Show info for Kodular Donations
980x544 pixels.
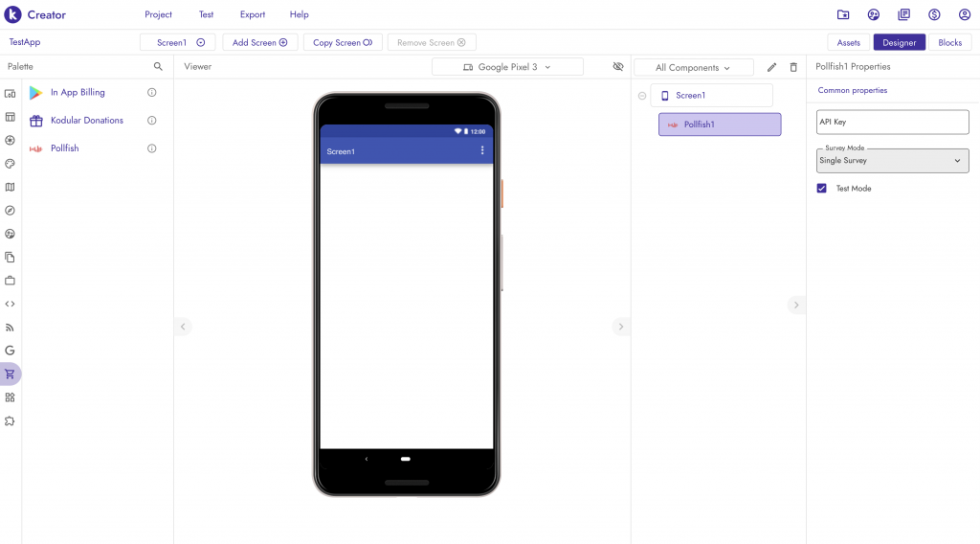[151, 120]
